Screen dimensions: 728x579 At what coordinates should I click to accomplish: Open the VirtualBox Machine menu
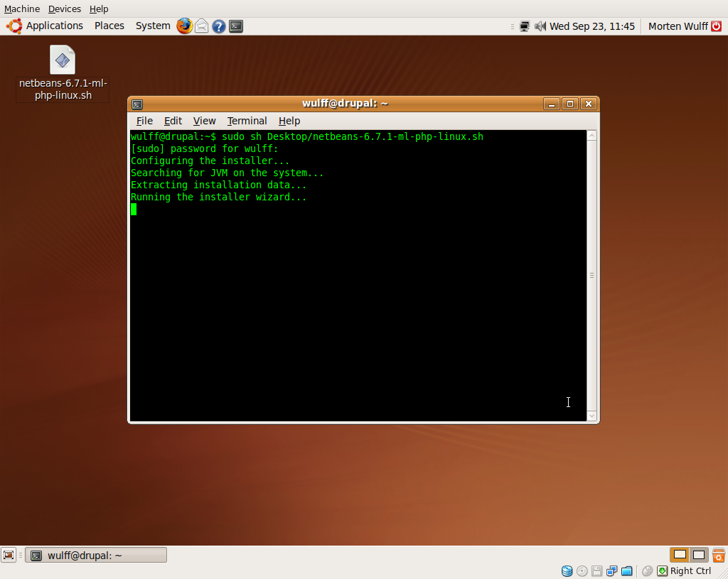pyautogui.click(x=22, y=9)
